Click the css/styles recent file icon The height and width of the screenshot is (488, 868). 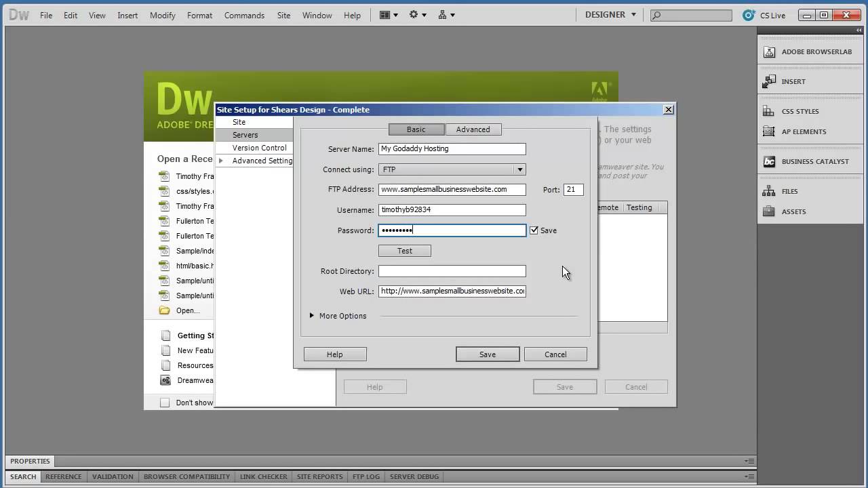pyautogui.click(x=164, y=191)
